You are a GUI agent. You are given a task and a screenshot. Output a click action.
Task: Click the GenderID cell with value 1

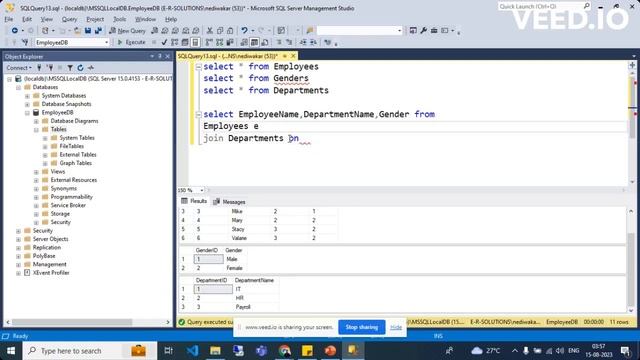pyautogui.click(x=209, y=259)
